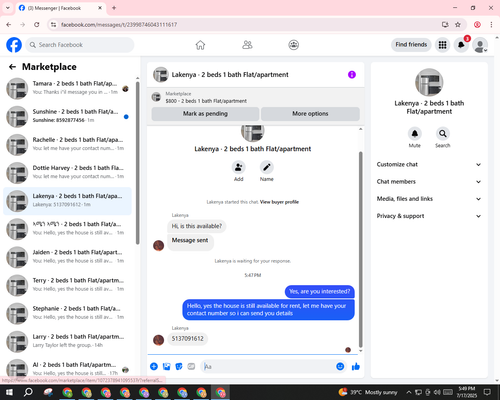The image size is (500, 400).
Task: Open the notifications bell icon
Action: pyautogui.click(x=461, y=45)
